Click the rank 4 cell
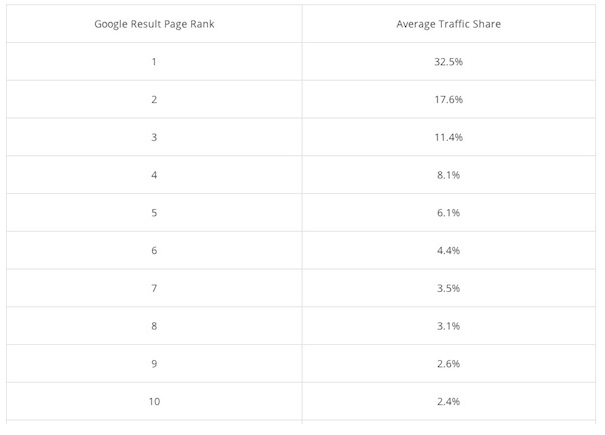Image resolution: width=605 pixels, height=435 pixels. (x=154, y=175)
